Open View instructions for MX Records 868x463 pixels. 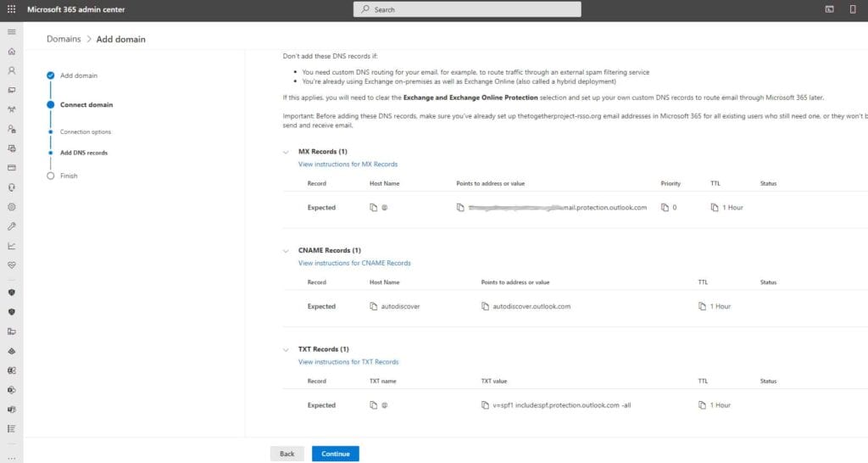(x=348, y=165)
